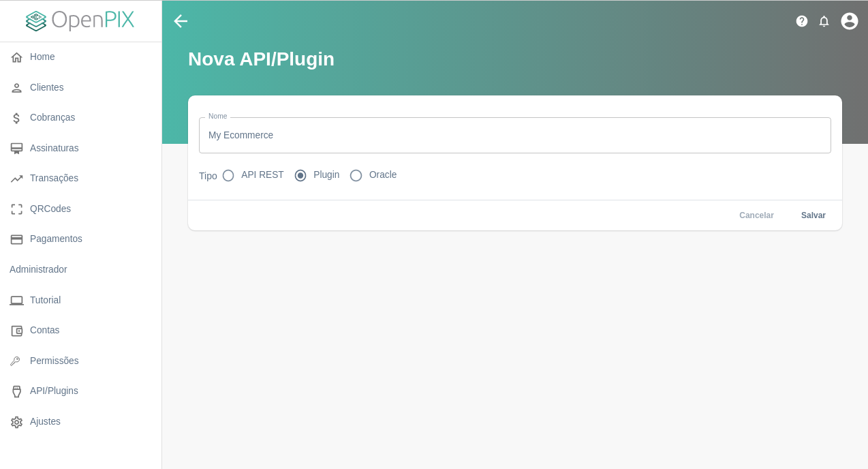The width and height of the screenshot is (868, 469).
Task: Click the notifications bell icon
Action: tap(824, 21)
